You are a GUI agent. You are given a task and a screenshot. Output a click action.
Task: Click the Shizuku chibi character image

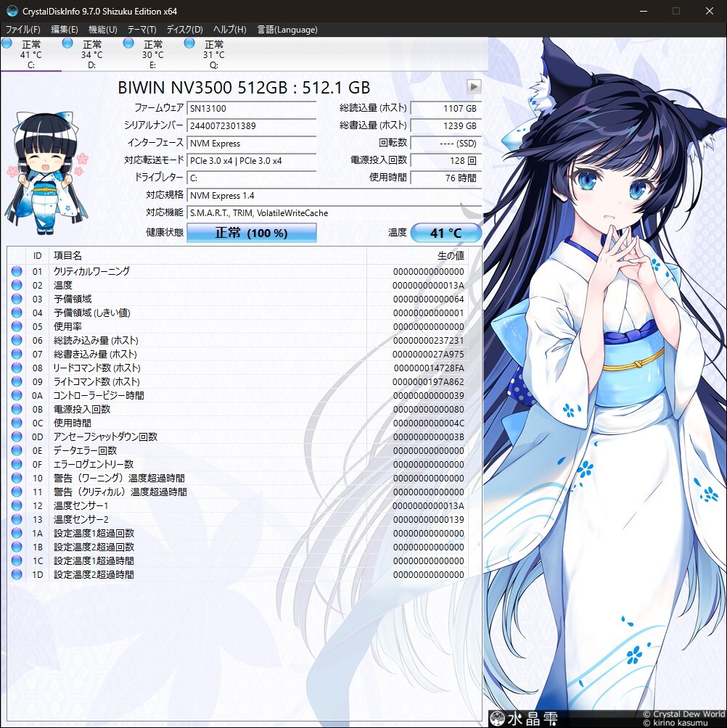47,173
